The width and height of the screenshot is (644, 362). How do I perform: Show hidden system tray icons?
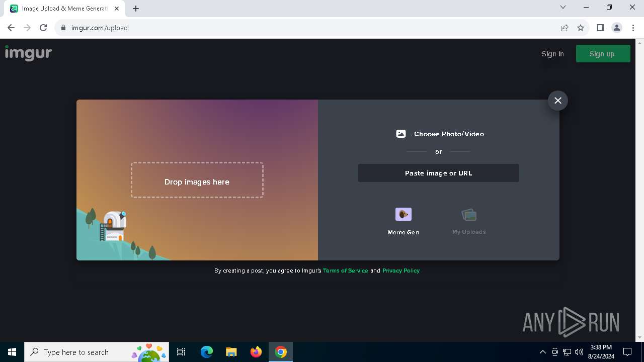coord(542,352)
